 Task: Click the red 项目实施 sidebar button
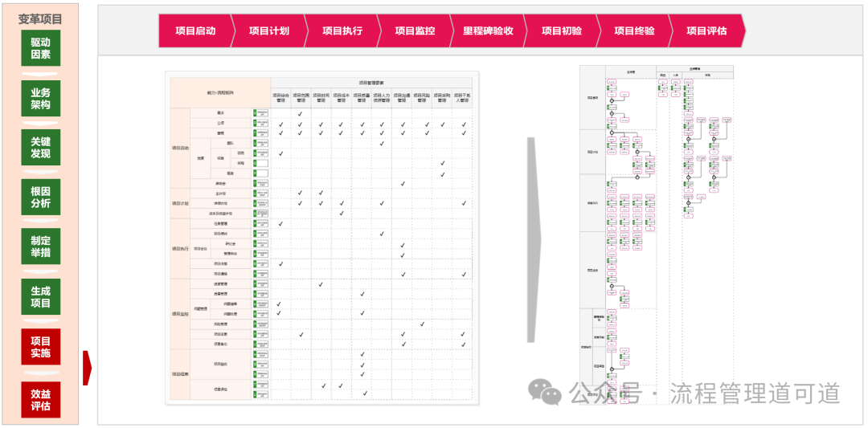tap(41, 347)
